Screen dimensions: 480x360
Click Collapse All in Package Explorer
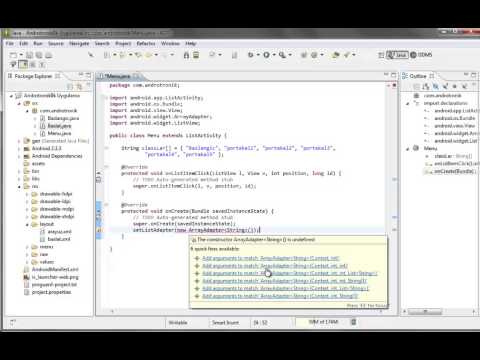70,86
